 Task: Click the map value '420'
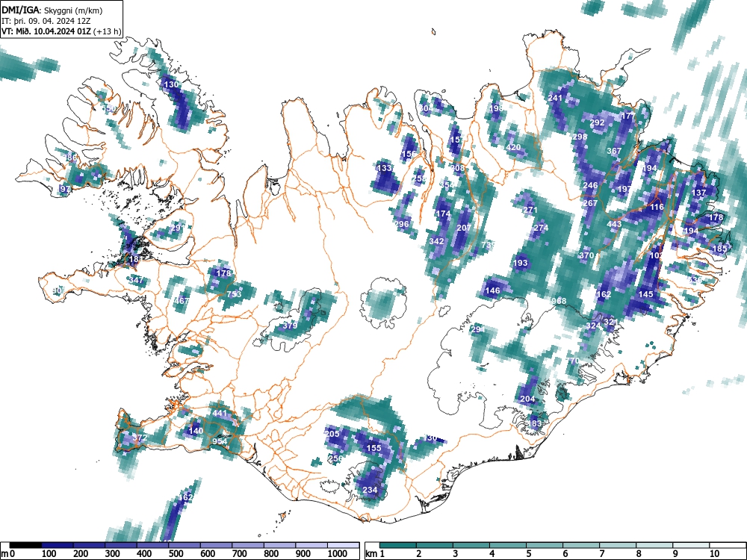(513, 147)
